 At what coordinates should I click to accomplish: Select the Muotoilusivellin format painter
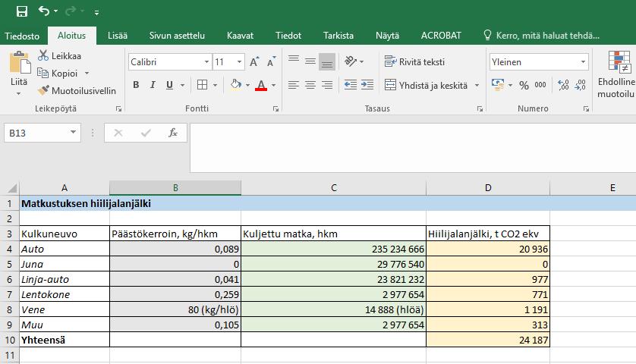coord(77,91)
